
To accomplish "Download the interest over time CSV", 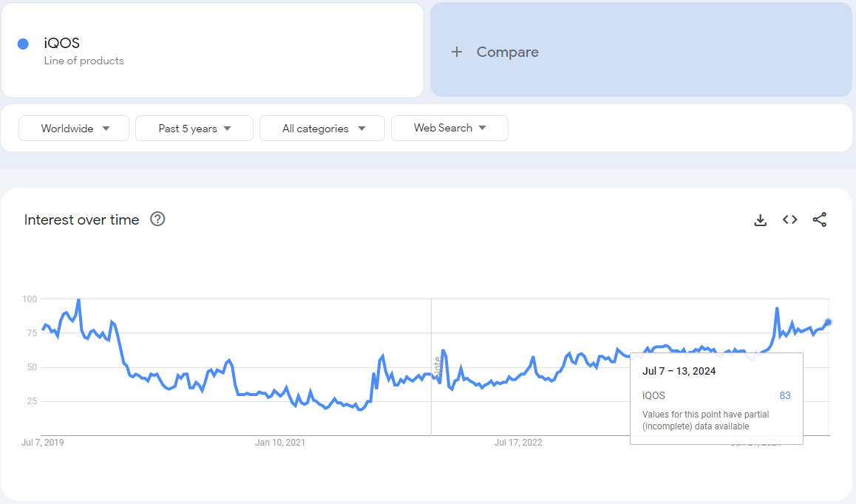I will coord(760,220).
